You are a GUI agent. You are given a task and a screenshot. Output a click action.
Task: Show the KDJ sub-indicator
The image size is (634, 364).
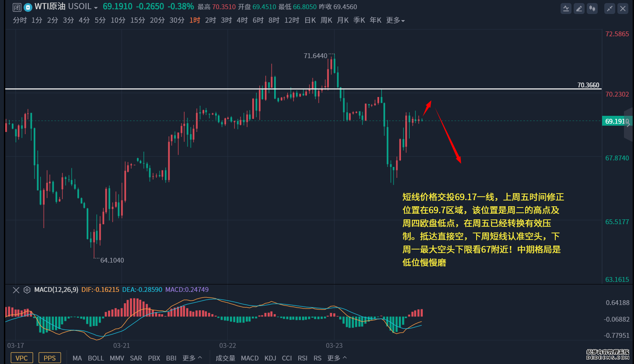coord(270,358)
